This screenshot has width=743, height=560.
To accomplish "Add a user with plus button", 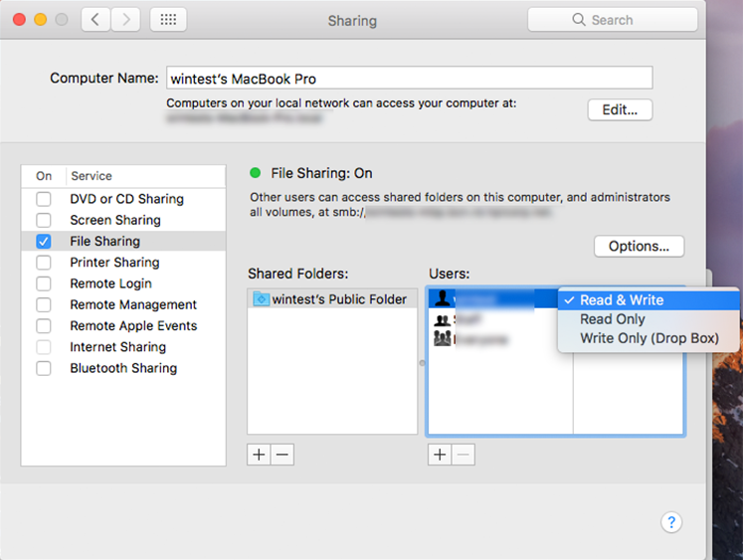I will click(440, 455).
